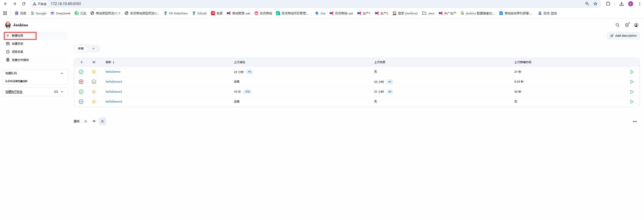Click the address bar URL 172.16.10.40:8080

pyautogui.click(x=66, y=4)
